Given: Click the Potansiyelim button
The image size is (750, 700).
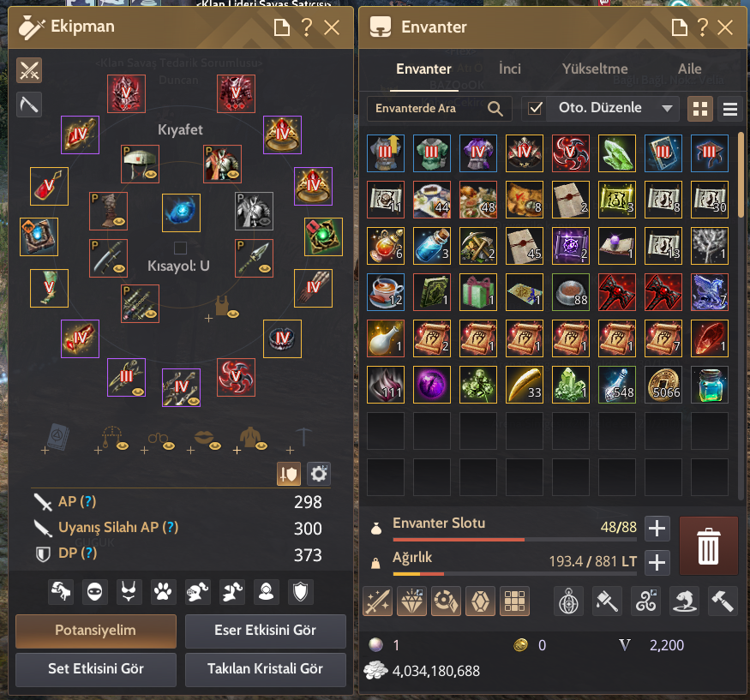Looking at the screenshot, I should click(x=96, y=631).
